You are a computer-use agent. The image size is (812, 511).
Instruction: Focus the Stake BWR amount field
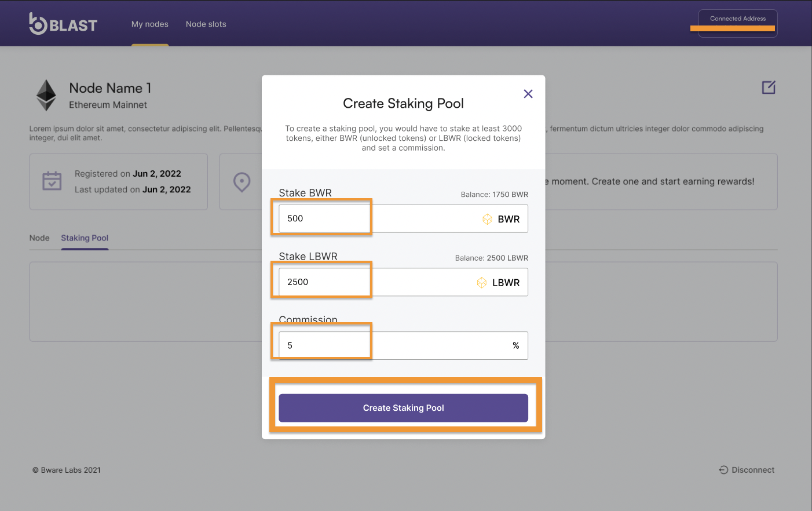tap(376, 219)
